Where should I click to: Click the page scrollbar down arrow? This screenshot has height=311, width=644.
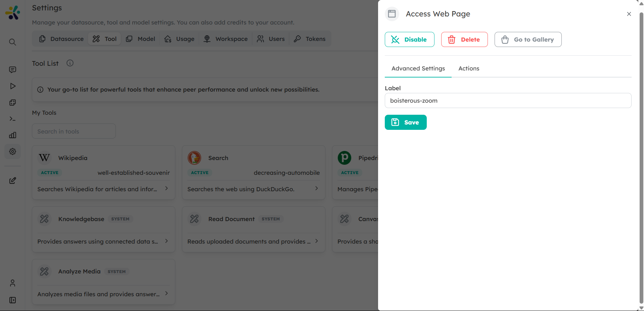click(641, 307)
